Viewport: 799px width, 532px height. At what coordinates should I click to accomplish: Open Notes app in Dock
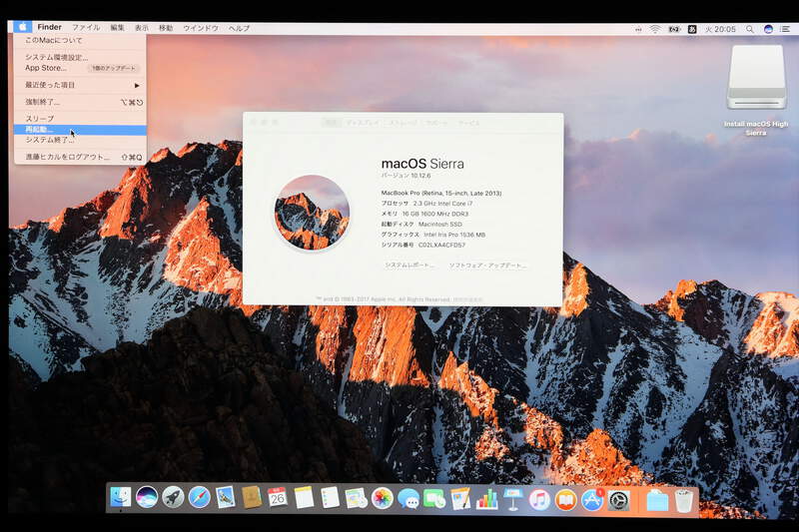pos(304,497)
